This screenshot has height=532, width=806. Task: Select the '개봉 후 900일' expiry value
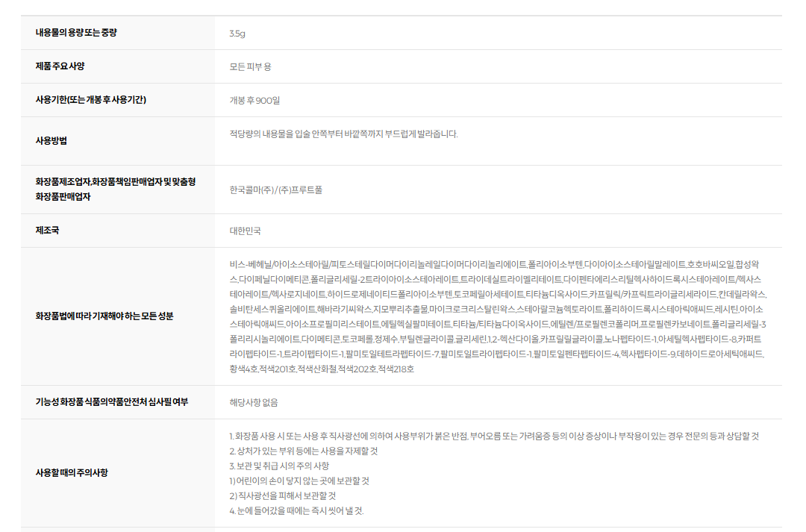pos(254,100)
